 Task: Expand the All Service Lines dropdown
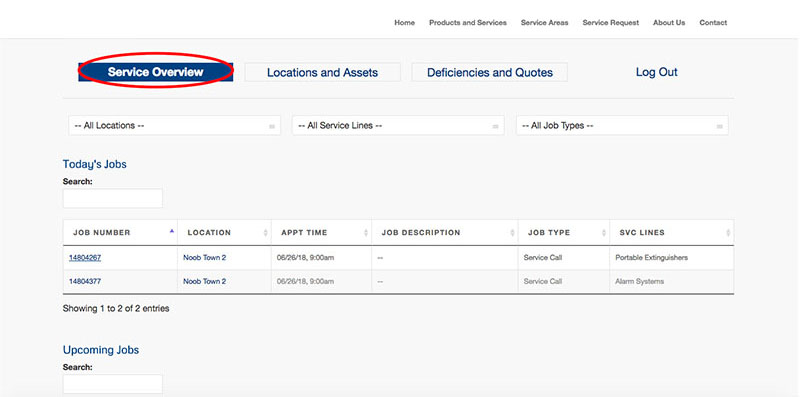coord(398,126)
